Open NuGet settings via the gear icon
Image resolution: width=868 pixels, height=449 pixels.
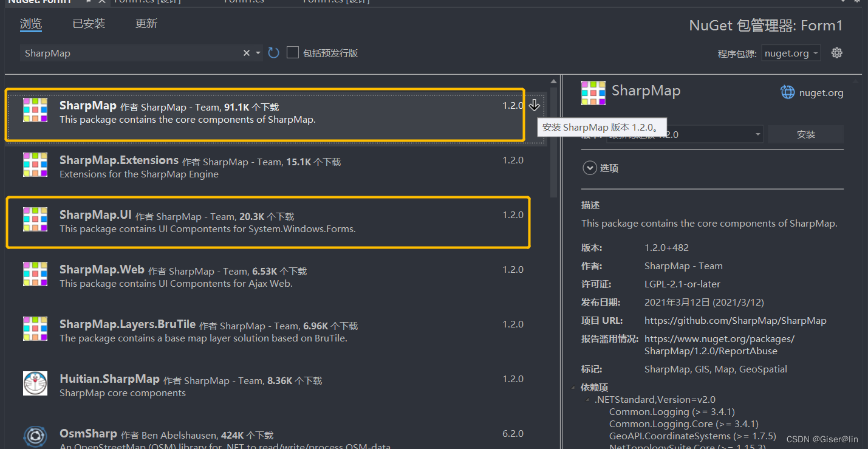(x=836, y=53)
